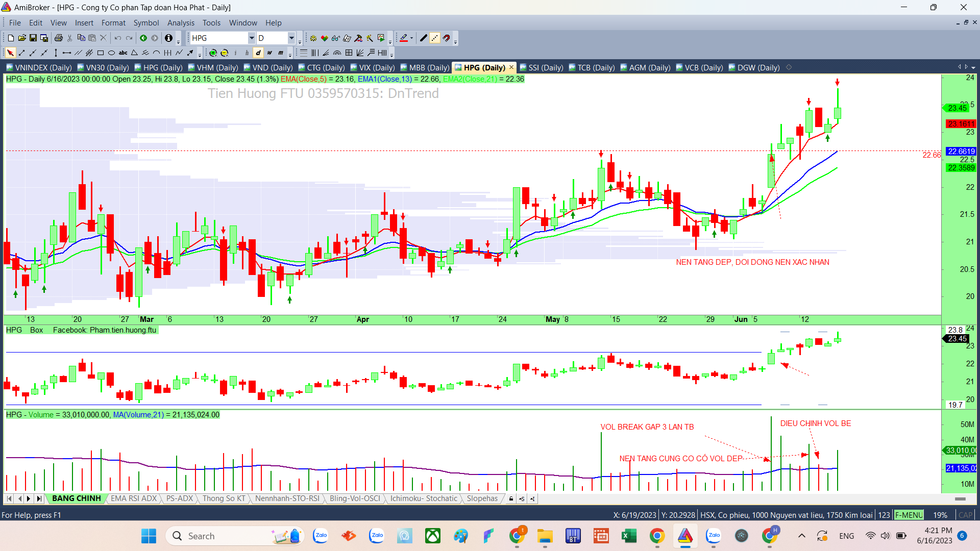The height and width of the screenshot is (551, 980).
Task: Open the EMA RSI ADX sheet tab
Action: tap(134, 498)
